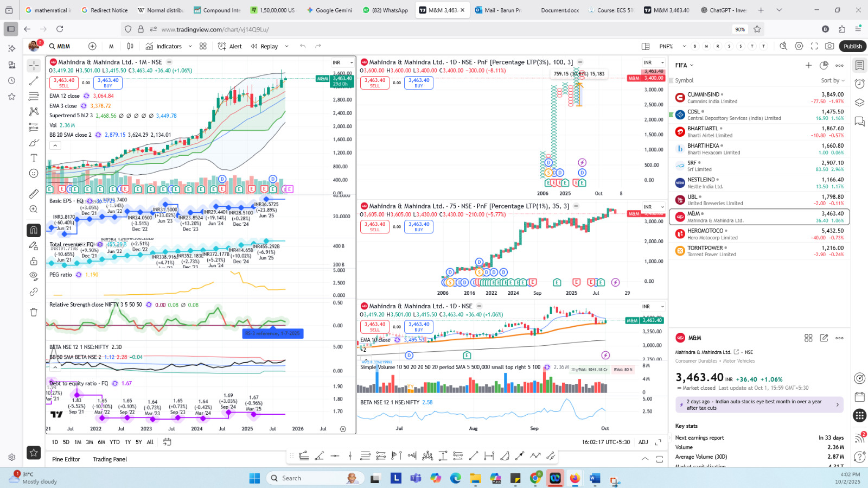Toggle lock all drawing tools
This screenshot has width=868, height=488.
click(34, 261)
